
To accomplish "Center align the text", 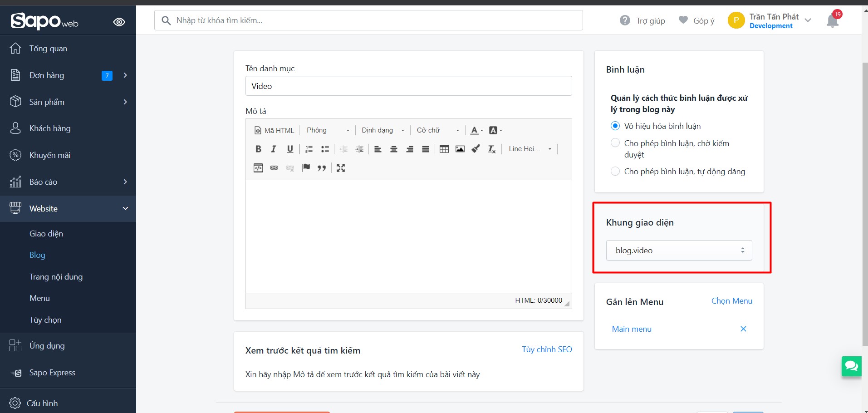I will (x=394, y=149).
